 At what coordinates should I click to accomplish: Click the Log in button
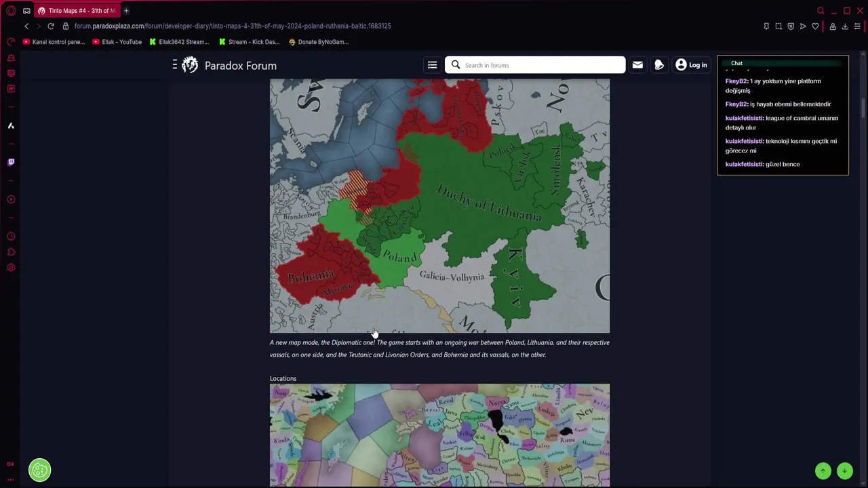pos(691,65)
